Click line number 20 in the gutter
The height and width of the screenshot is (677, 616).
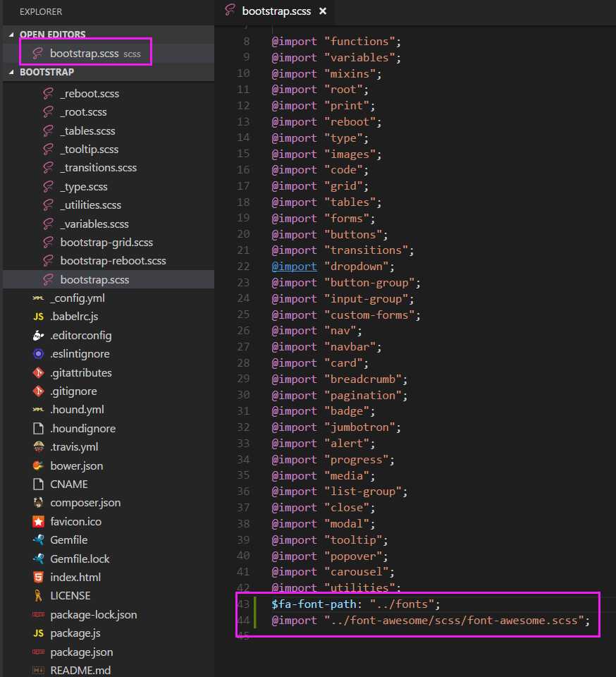tap(243, 234)
